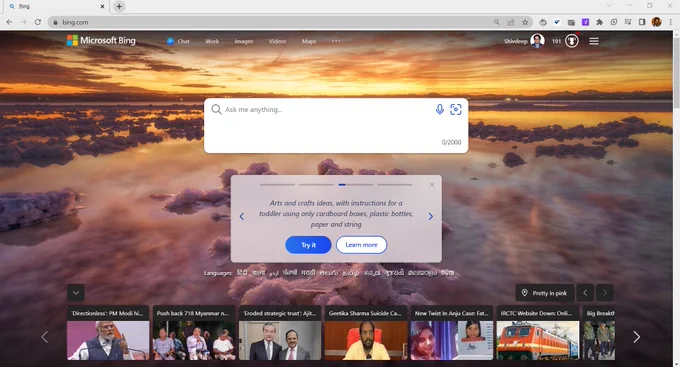This screenshot has width=680, height=367.
Task: View the 191 rewards points count
Action: [556, 41]
